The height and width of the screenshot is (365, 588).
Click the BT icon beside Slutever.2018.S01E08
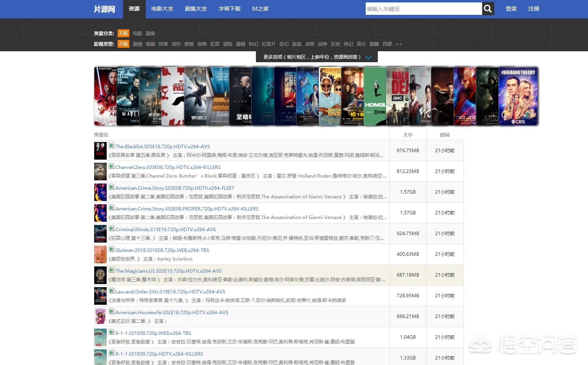tap(111, 249)
